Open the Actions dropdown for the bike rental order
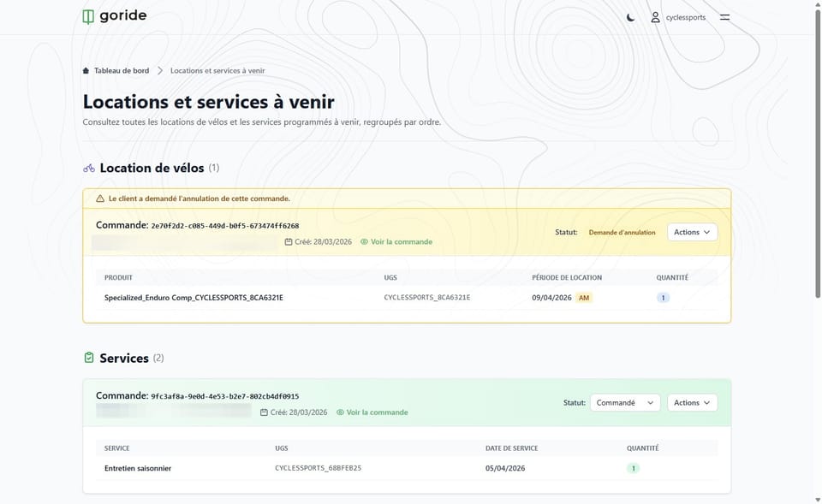 coord(692,231)
